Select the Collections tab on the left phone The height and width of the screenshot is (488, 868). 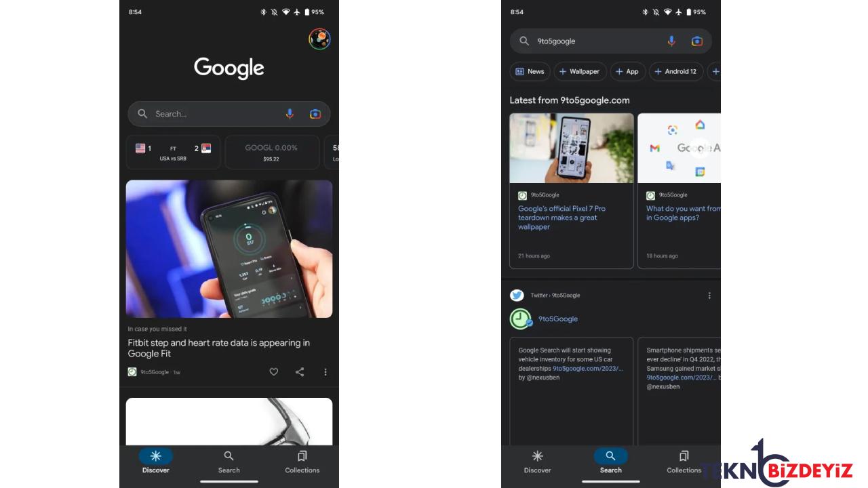(x=302, y=461)
